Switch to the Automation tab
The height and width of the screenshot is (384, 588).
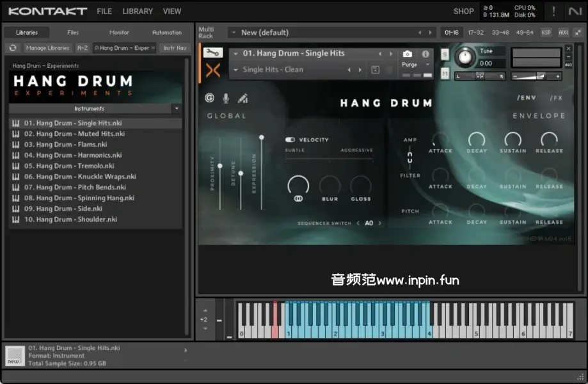166,33
